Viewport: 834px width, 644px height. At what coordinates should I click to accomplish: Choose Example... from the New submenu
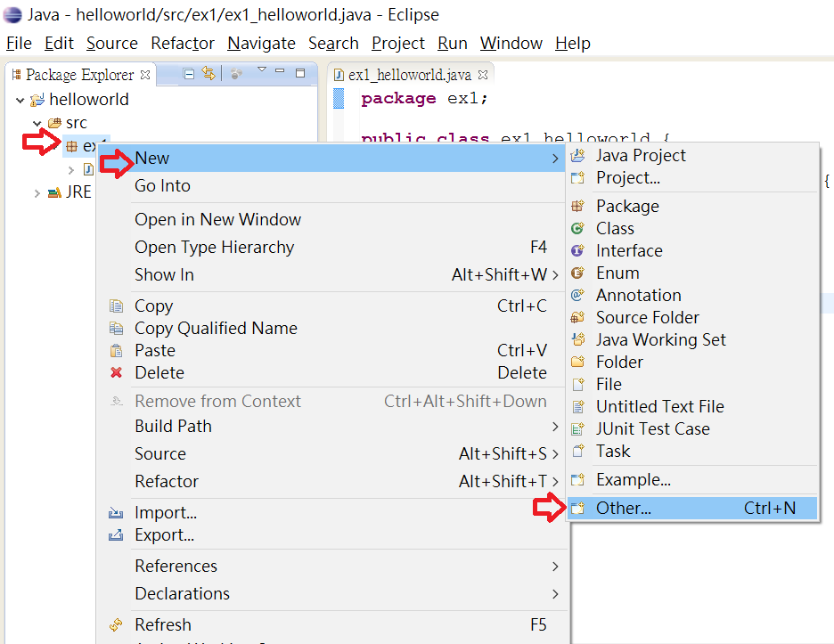point(692,480)
